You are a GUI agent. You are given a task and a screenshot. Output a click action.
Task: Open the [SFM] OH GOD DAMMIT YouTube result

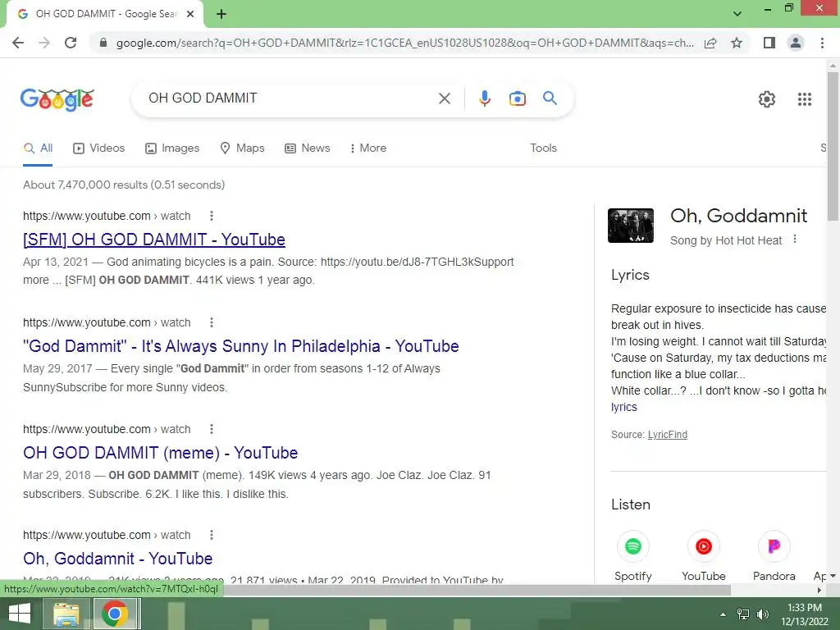(x=153, y=240)
